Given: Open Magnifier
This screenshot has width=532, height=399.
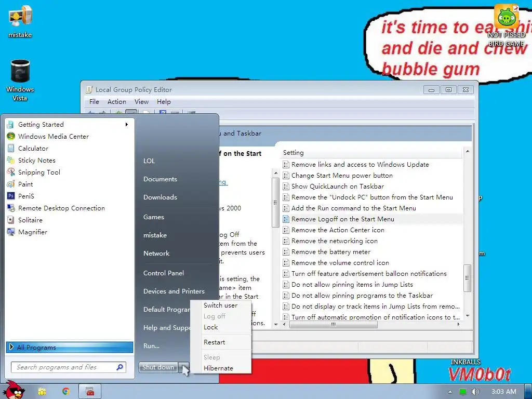Looking at the screenshot, I should (69, 232).
